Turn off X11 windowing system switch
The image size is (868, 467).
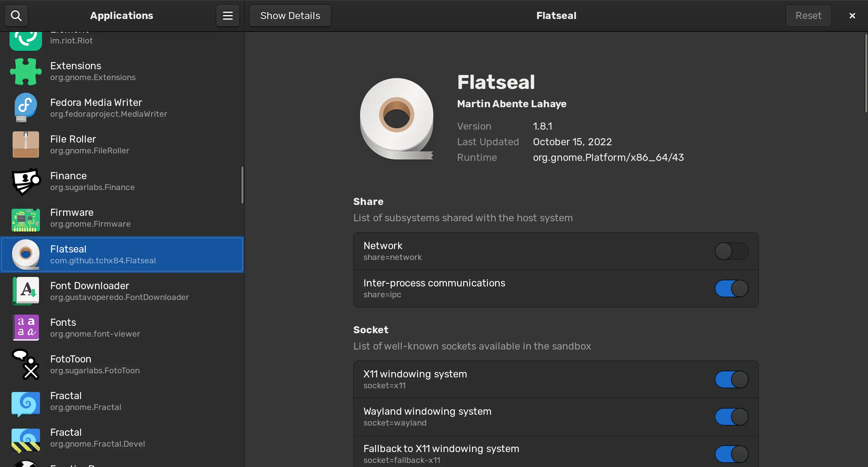(x=732, y=379)
